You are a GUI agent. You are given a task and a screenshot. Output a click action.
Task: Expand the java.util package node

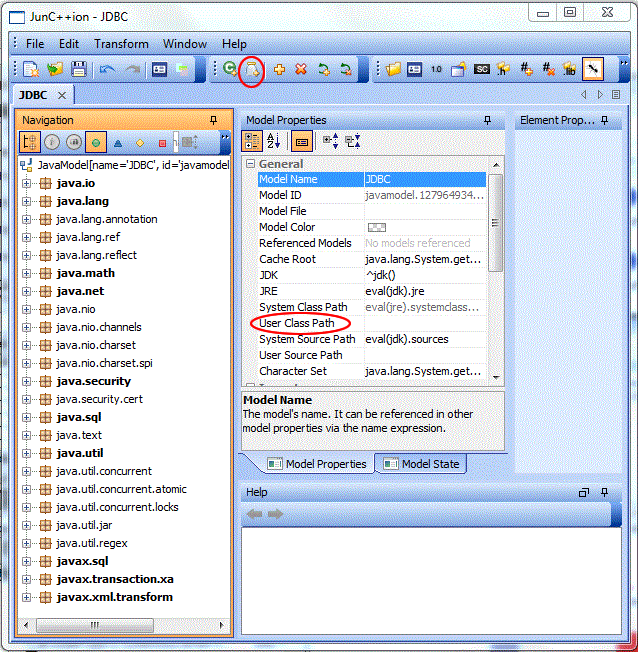[26, 453]
